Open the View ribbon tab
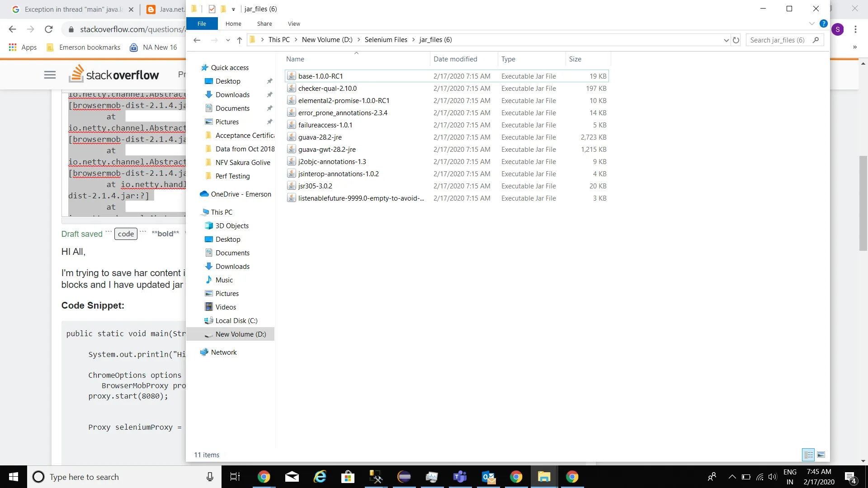This screenshot has height=488, width=868. [294, 24]
